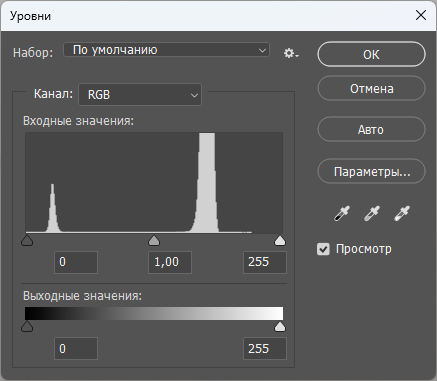The width and height of the screenshot is (437, 381).
Task: Click the input shadows black slider
Action: point(27,240)
